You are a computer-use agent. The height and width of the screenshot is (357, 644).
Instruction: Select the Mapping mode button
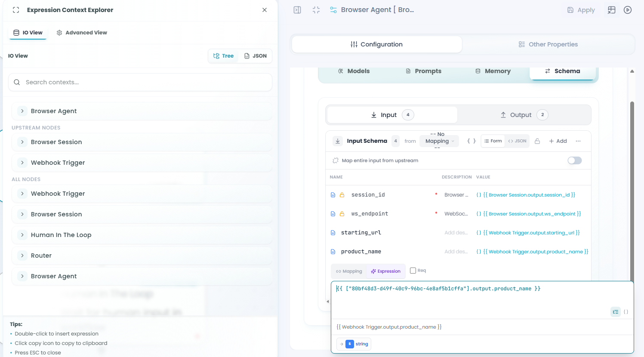point(349,271)
